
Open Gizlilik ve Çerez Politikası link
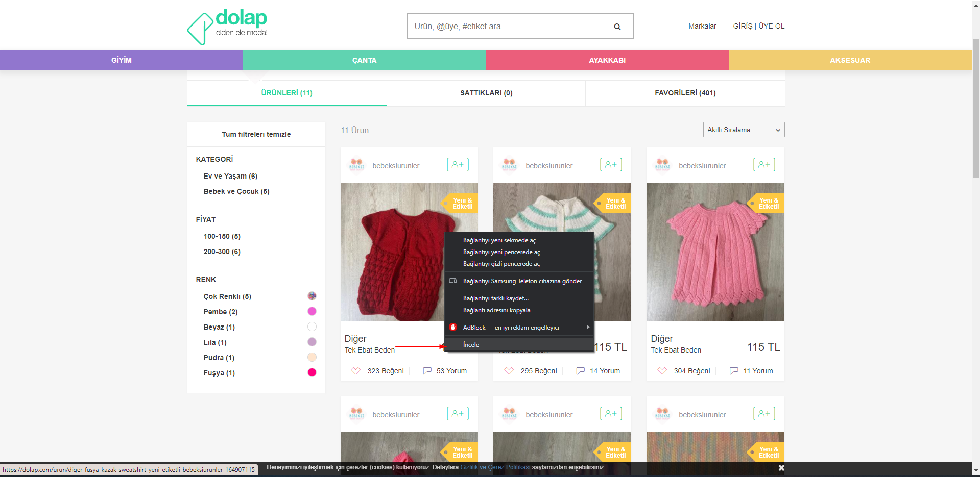point(495,467)
